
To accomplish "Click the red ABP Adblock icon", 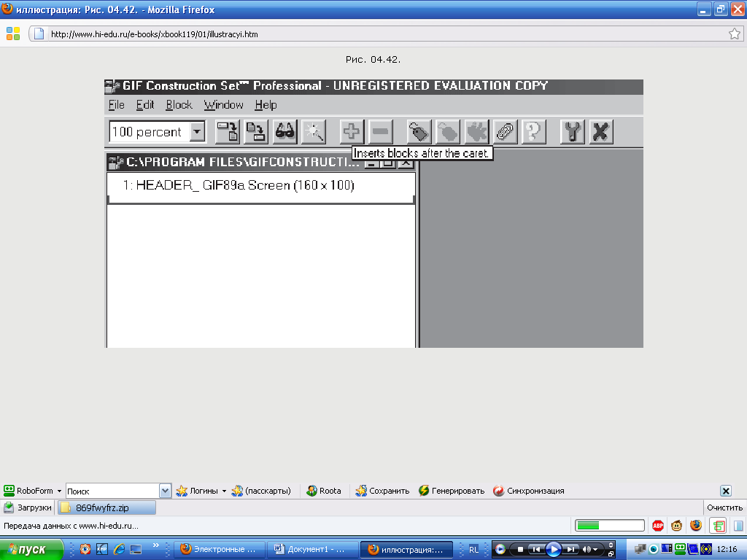I will (x=658, y=526).
